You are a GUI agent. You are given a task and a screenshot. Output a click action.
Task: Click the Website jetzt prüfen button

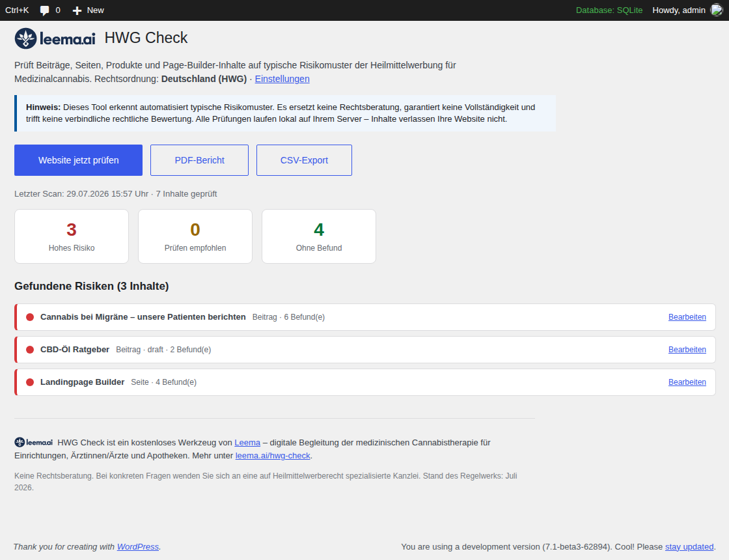pyautogui.click(x=79, y=160)
